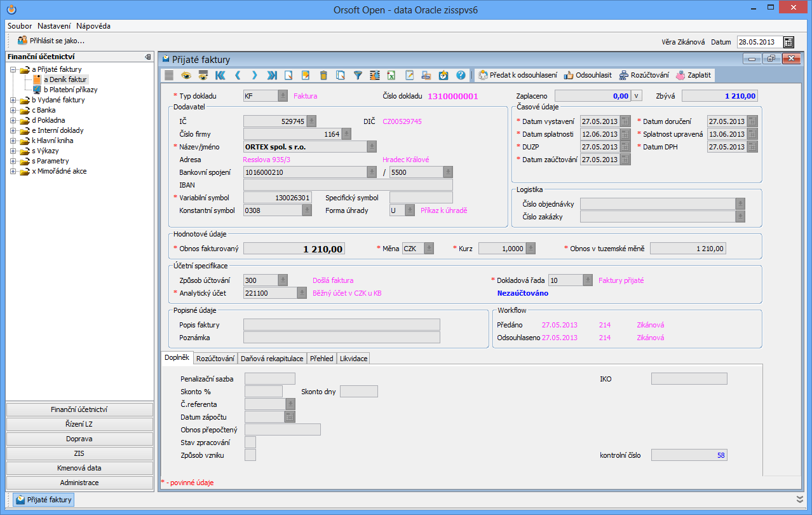Open the filter funnel tool
The height and width of the screenshot is (515, 812).
358,75
